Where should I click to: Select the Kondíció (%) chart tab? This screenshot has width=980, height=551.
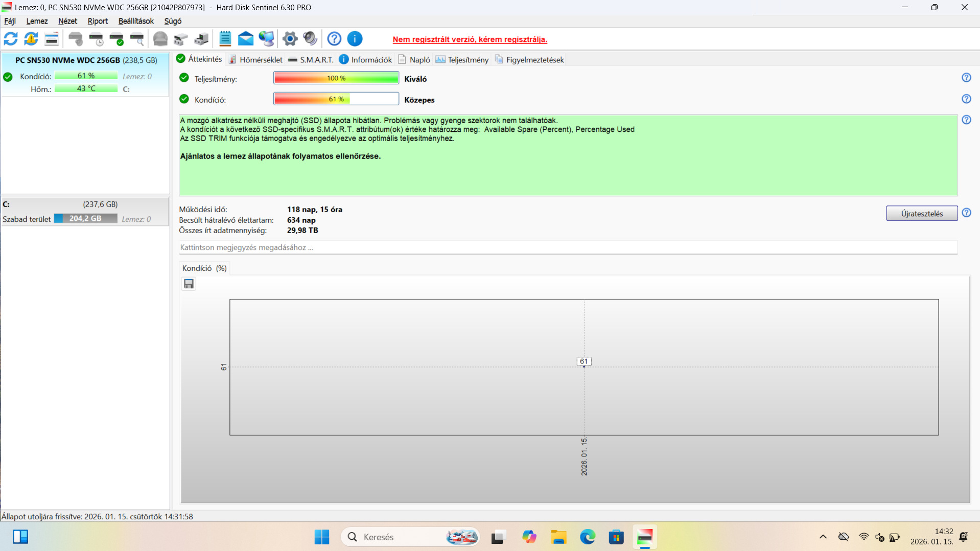coord(204,268)
